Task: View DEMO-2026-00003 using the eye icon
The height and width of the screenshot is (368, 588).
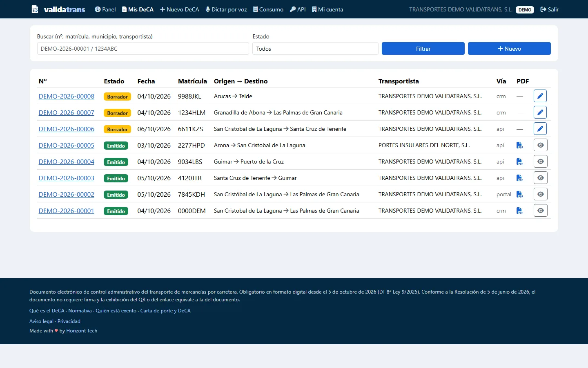Action: [541, 178]
